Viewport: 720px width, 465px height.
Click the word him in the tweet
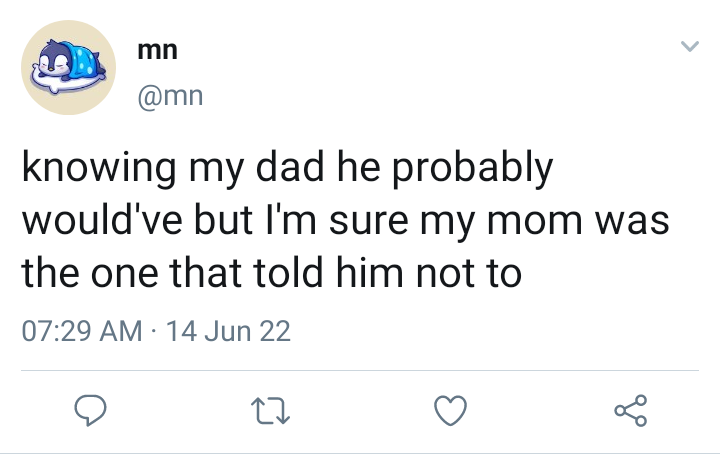[x=370, y=272]
